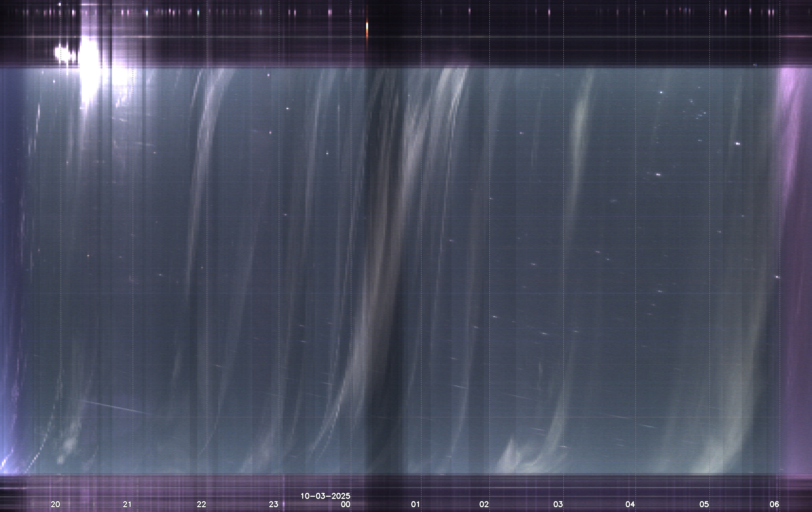
Task: Select the 22 hour tick label
Action: coord(201,504)
